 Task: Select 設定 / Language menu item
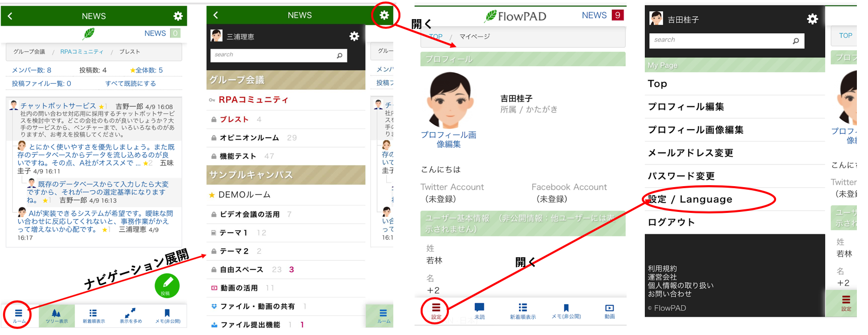point(690,199)
